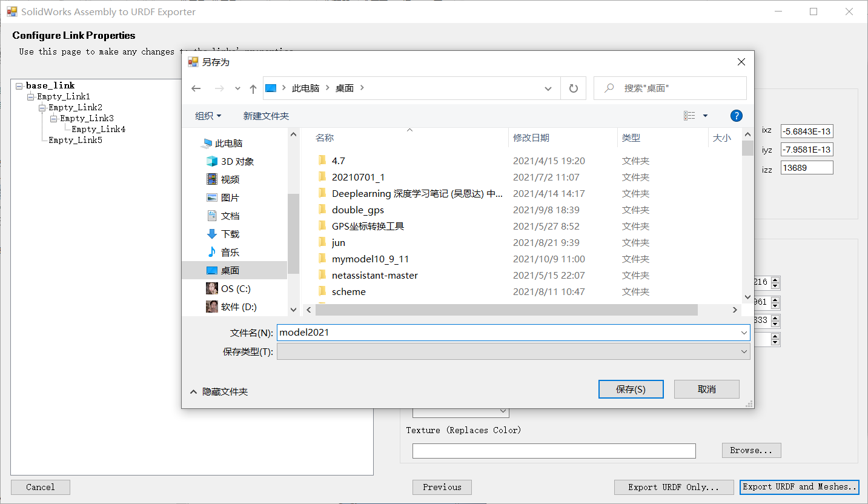Screen dimensions: 868x504
Task: Click the model2021 filename field
Action: click(509, 332)
